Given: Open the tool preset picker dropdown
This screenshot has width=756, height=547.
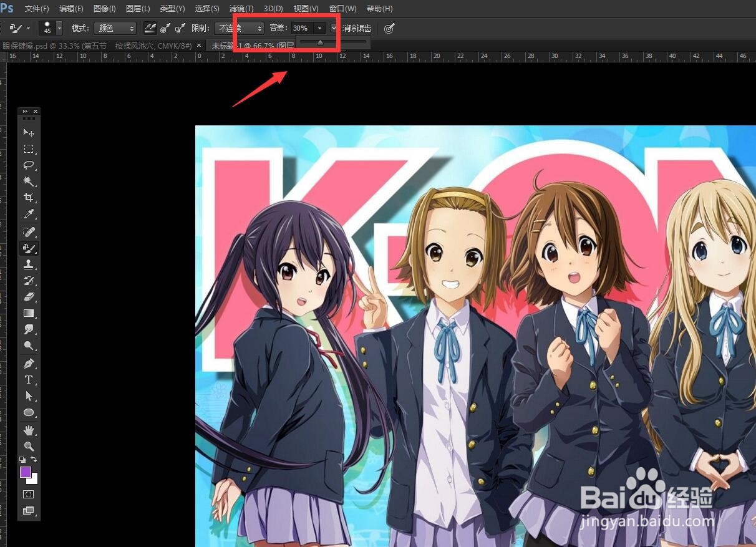Looking at the screenshot, I should coord(19,28).
